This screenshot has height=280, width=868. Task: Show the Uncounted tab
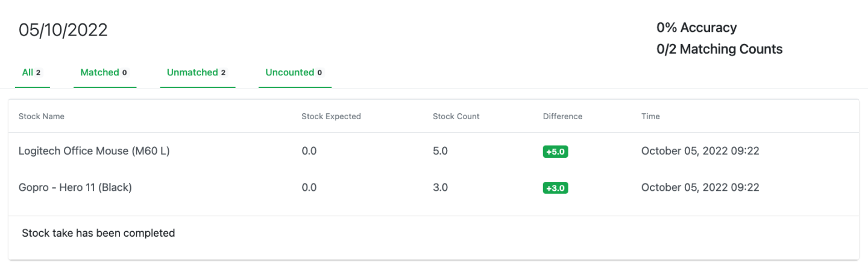(295, 73)
